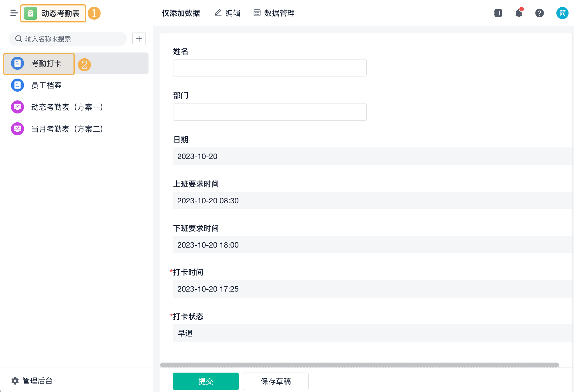Open the 动态考勤表 app title
The image size is (574, 392).
coord(60,13)
